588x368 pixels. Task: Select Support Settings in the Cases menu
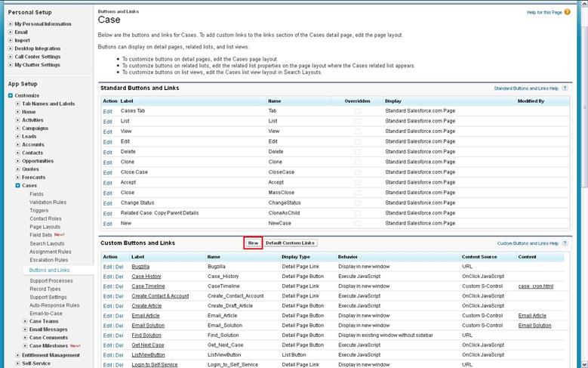48,297
